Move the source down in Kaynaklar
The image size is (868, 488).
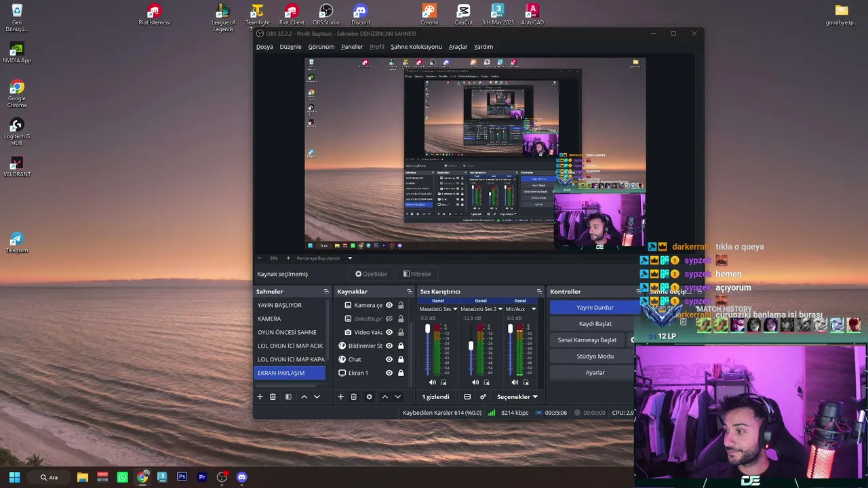click(x=397, y=396)
